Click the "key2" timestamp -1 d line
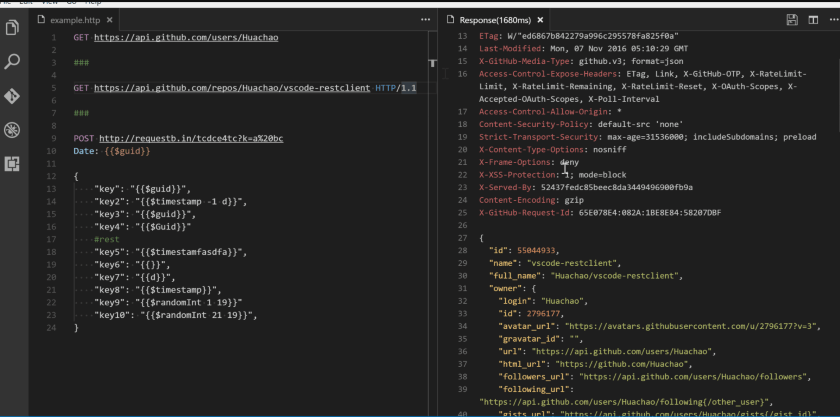Image resolution: width=840 pixels, height=417 pixels. tap(170, 202)
